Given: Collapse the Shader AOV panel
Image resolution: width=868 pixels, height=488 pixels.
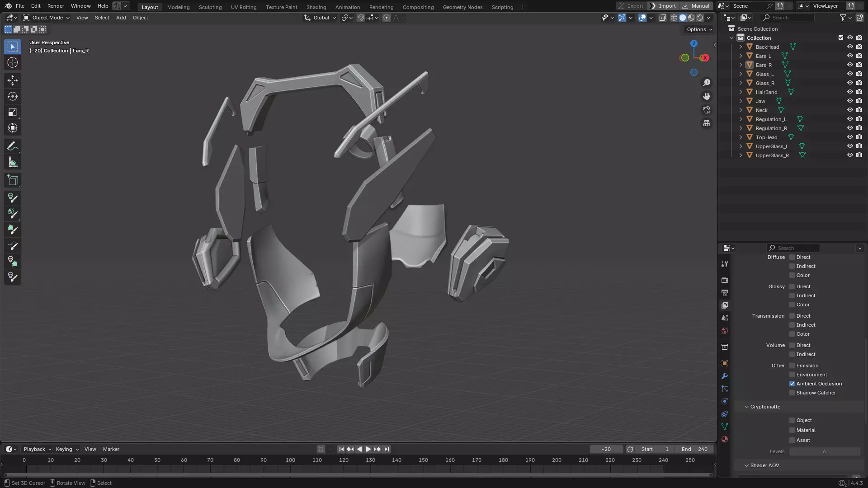Looking at the screenshot, I should [747, 465].
